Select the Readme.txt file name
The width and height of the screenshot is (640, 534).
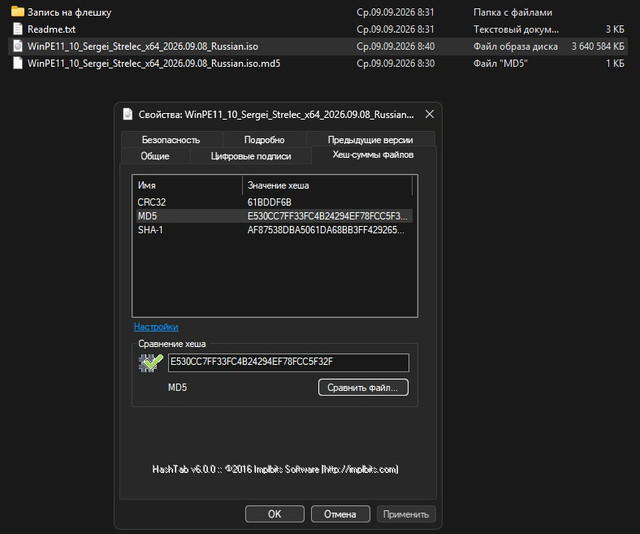tap(51, 29)
